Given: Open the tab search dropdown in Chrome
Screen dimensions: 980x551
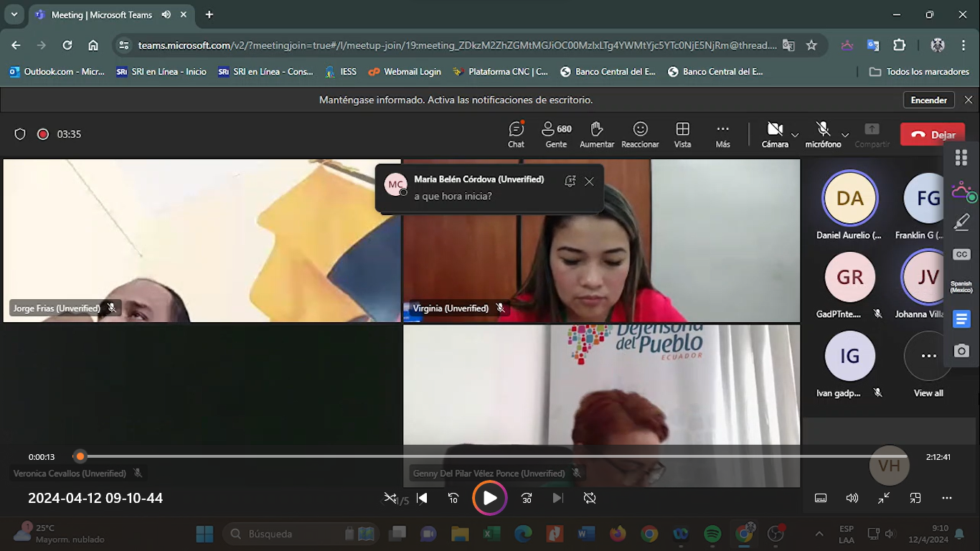Looking at the screenshot, I should coord(14,14).
